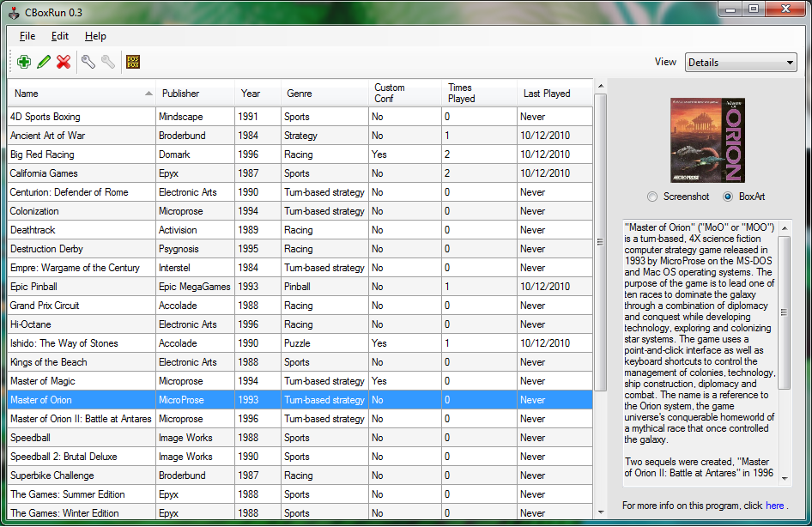
Task: Click the red X delete icon
Action: pyautogui.click(x=64, y=62)
